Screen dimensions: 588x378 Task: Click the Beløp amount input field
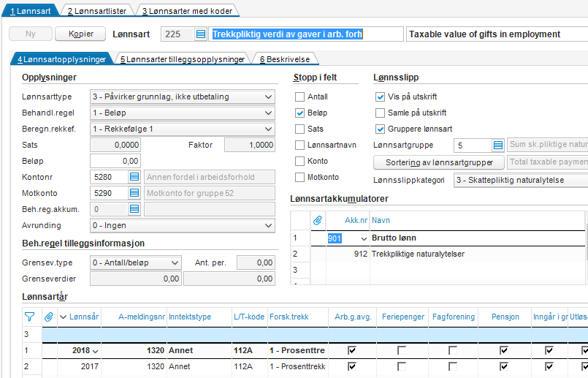click(115, 161)
